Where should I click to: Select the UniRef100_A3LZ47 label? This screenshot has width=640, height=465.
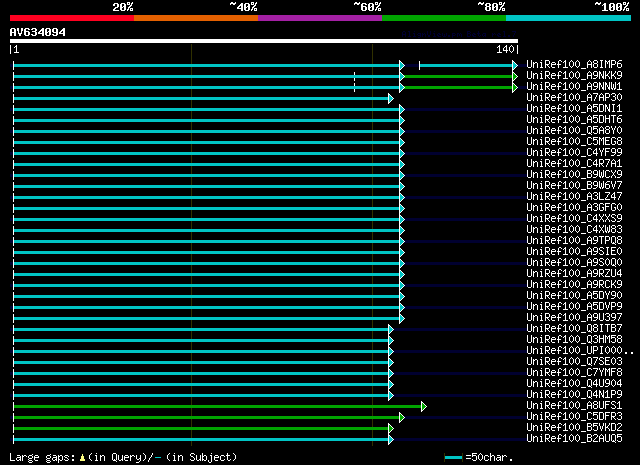tap(574, 197)
